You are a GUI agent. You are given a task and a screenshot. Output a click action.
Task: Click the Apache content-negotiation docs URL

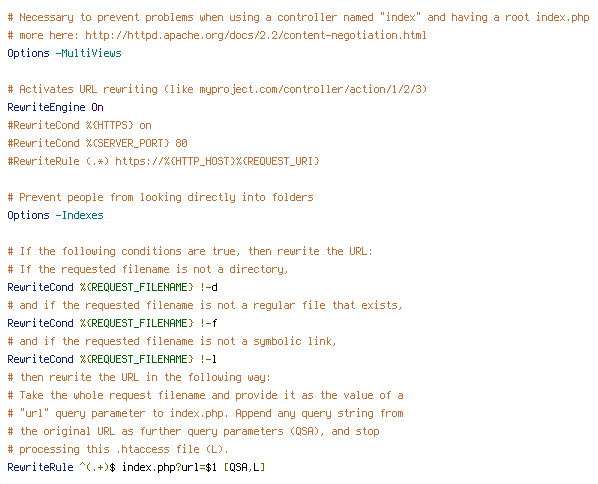[x=256, y=35]
